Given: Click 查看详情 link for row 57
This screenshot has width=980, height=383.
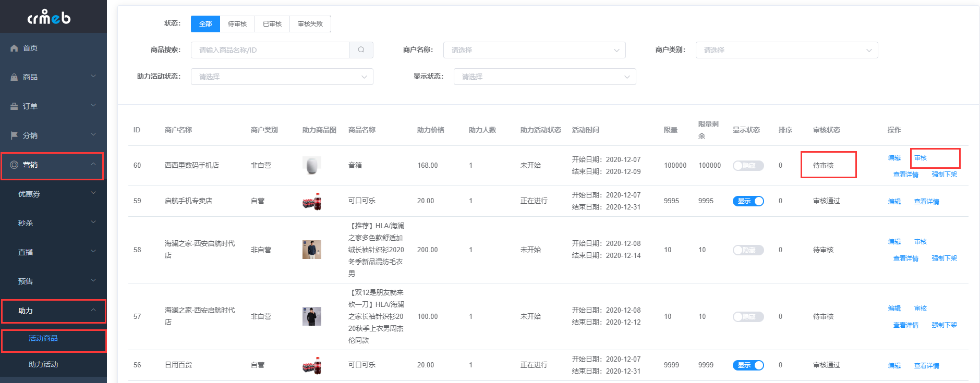Looking at the screenshot, I should tap(906, 325).
